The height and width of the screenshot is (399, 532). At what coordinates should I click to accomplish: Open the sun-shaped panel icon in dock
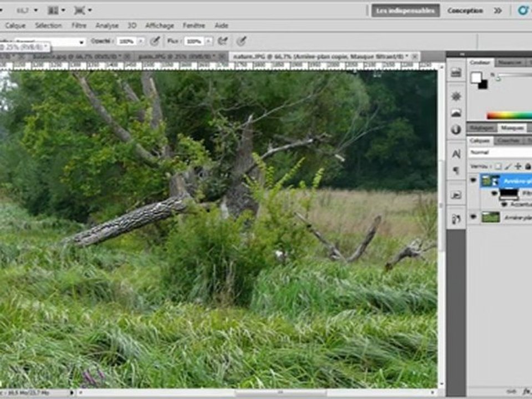tap(456, 96)
